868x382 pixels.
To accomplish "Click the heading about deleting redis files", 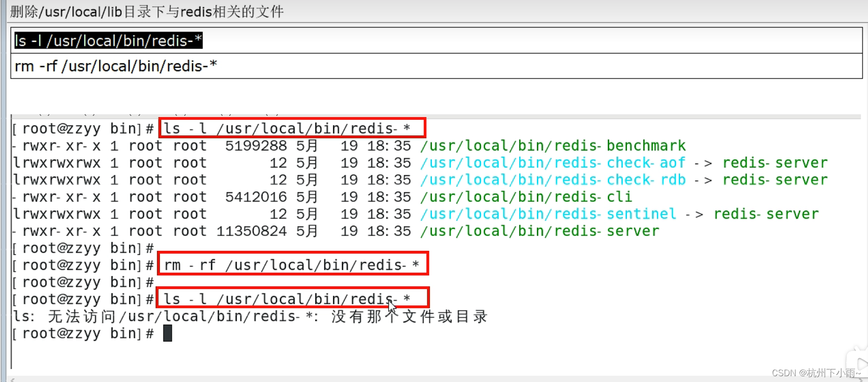I will coord(147,11).
